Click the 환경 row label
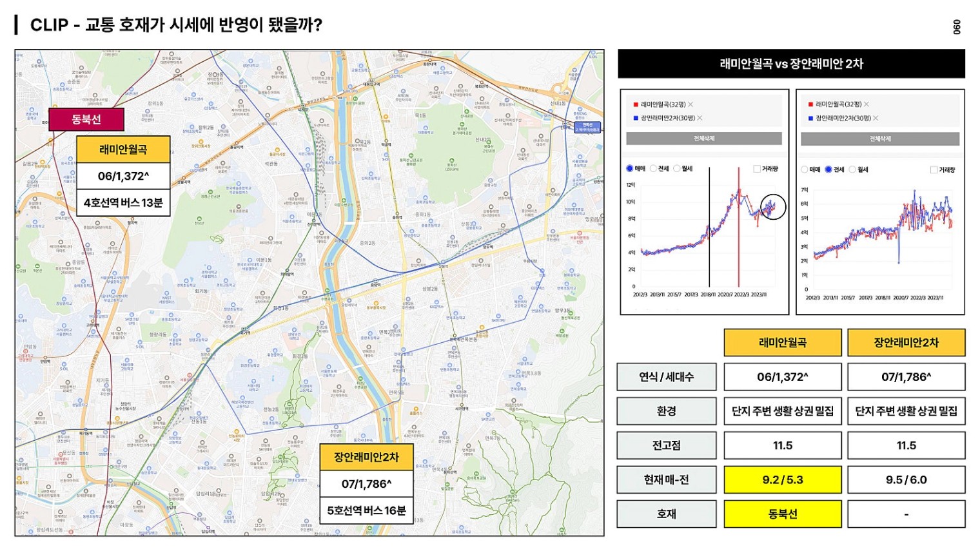This screenshot has width=980, height=551. [x=667, y=411]
